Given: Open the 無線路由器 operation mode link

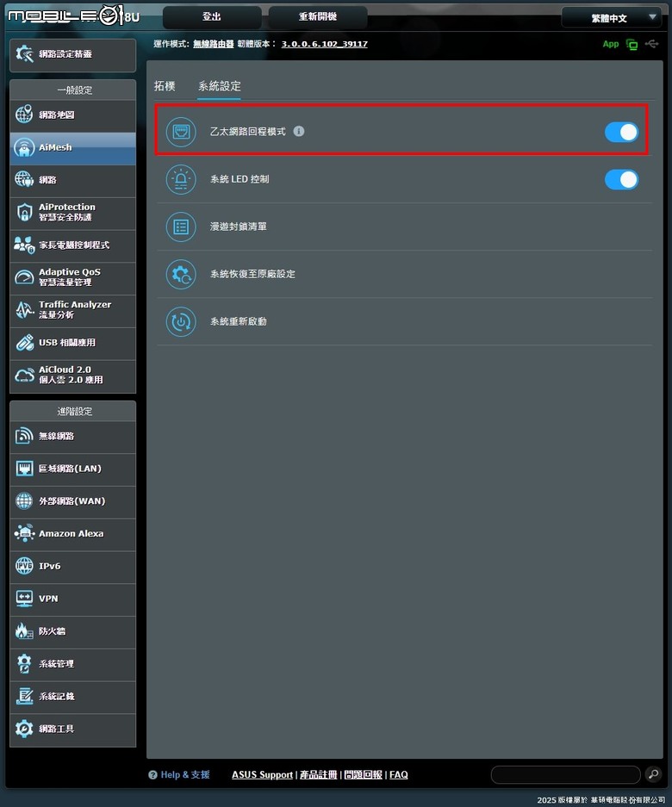Looking at the screenshot, I should tap(213, 44).
